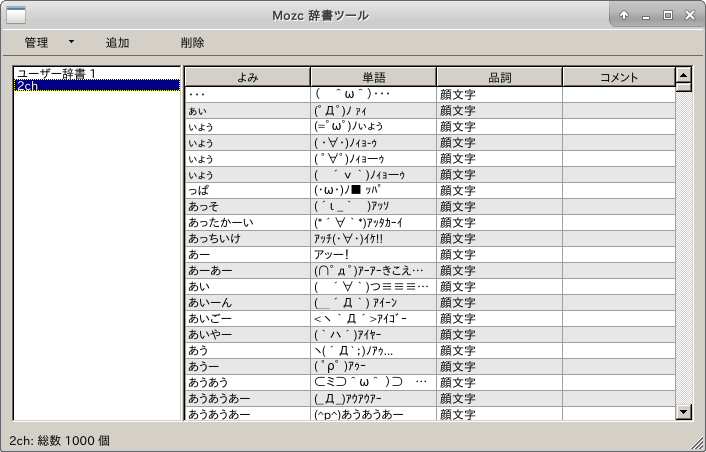This screenshot has height=452, width=706.
Task: Select the reading cell あいやー
Action: click(x=248, y=334)
